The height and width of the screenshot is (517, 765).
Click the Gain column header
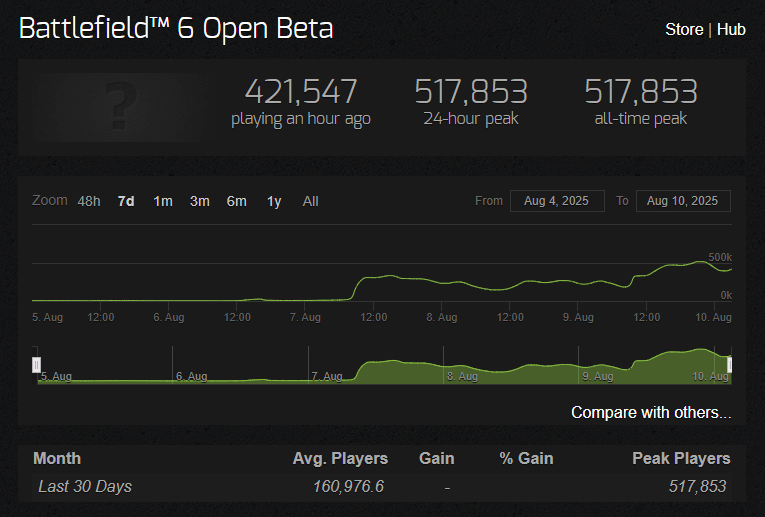coord(437,458)
